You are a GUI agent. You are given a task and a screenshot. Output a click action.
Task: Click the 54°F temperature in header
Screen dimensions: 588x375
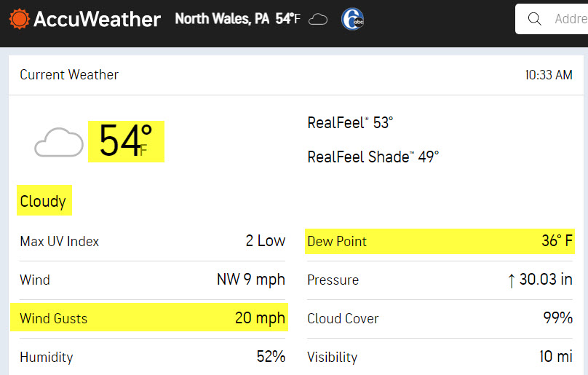point(287,18)
